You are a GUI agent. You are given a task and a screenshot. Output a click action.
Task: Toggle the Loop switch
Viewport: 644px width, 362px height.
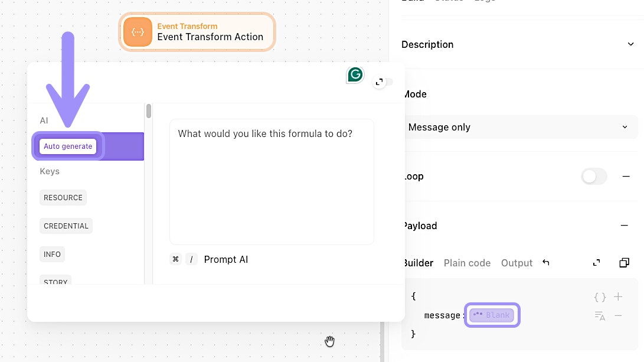594,177
